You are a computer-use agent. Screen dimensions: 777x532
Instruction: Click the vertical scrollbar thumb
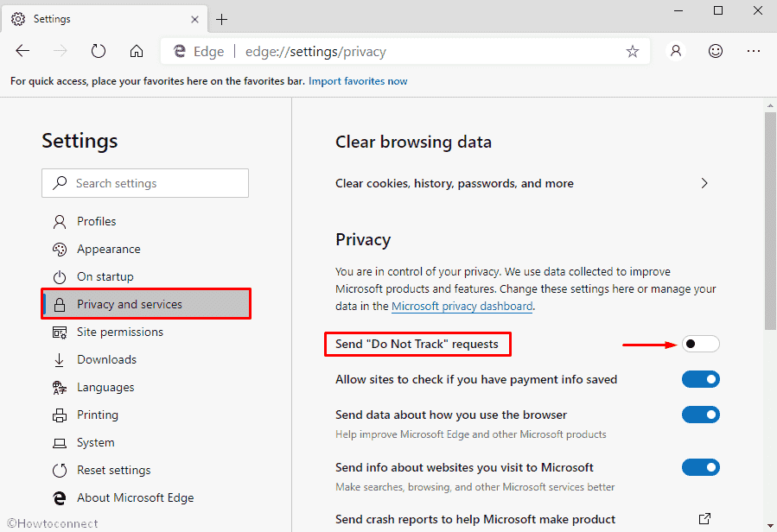pyautogui.click(x=770, y=220)
